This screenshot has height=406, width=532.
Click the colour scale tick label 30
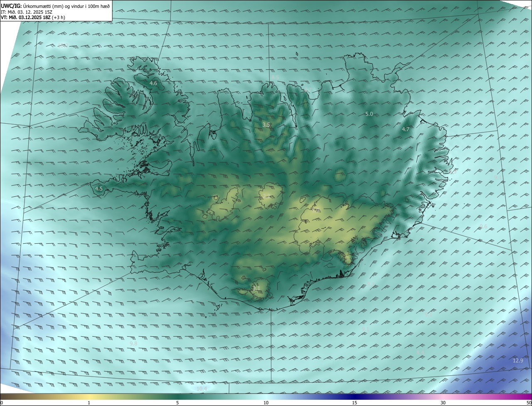pyautogui.click(x=443, y=403)
